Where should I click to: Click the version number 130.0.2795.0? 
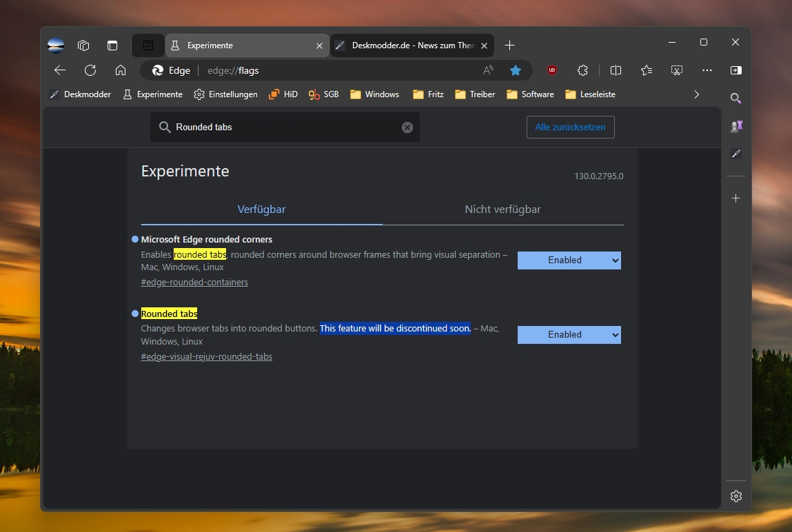click(x=598, y=176)
